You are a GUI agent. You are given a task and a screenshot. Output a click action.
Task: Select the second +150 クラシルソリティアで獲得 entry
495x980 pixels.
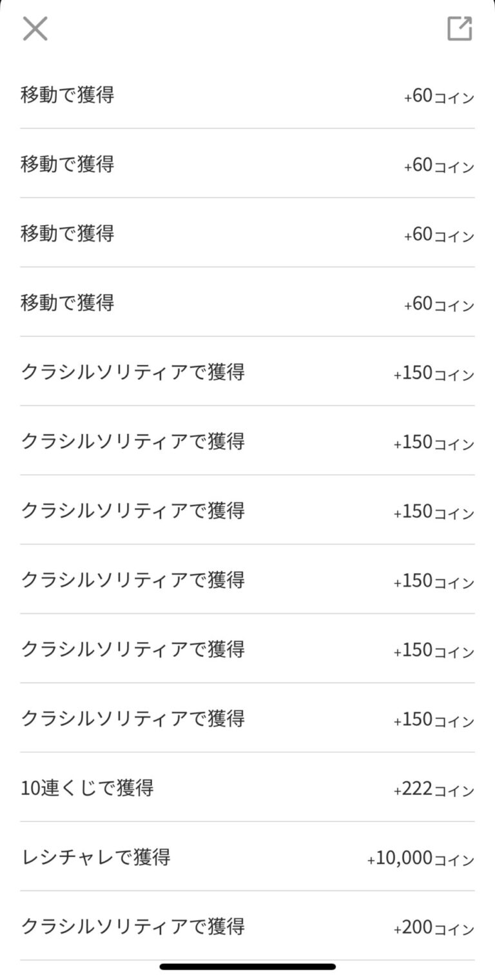[x=133, y=442]
